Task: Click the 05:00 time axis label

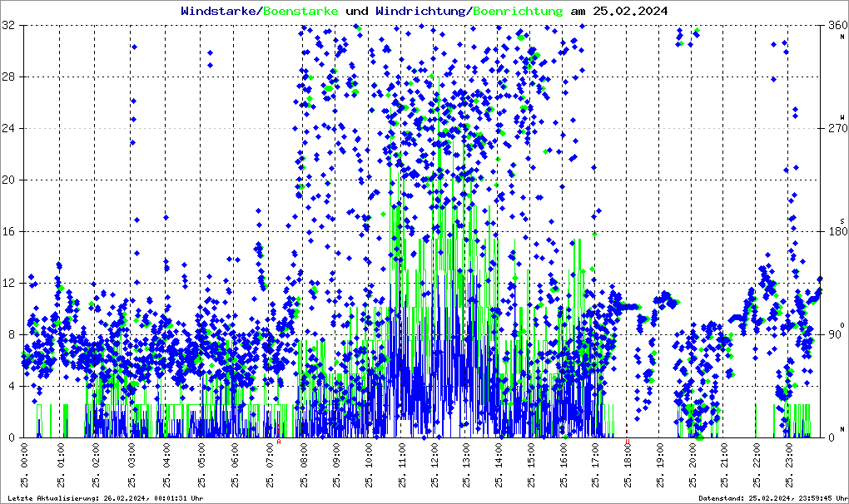Action: coord(201,465)
